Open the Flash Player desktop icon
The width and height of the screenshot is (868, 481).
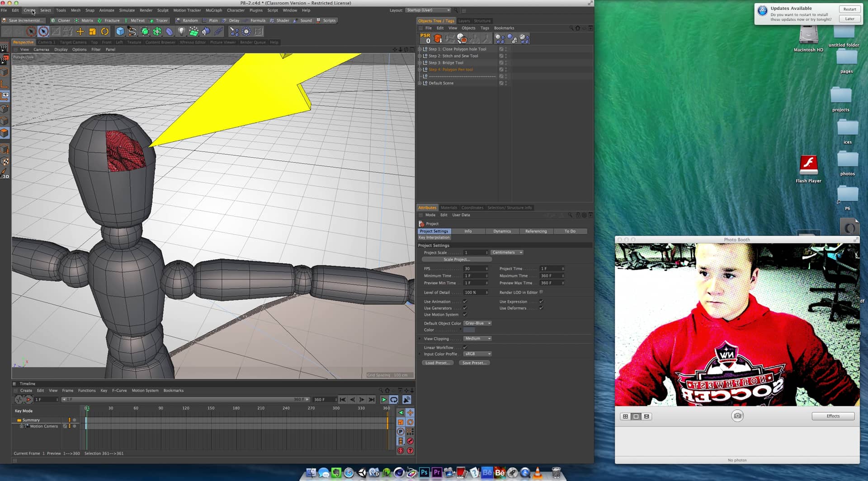(808, 169)
